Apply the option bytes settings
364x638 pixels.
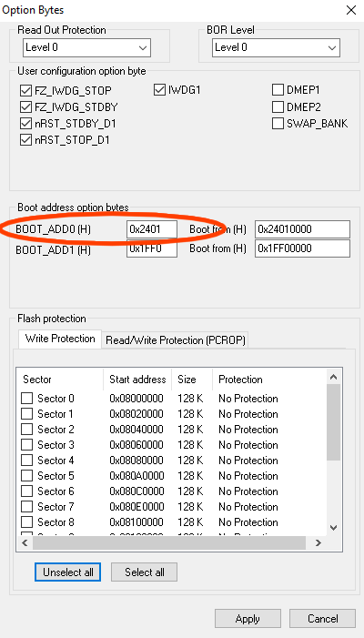[x=248, y=619]
